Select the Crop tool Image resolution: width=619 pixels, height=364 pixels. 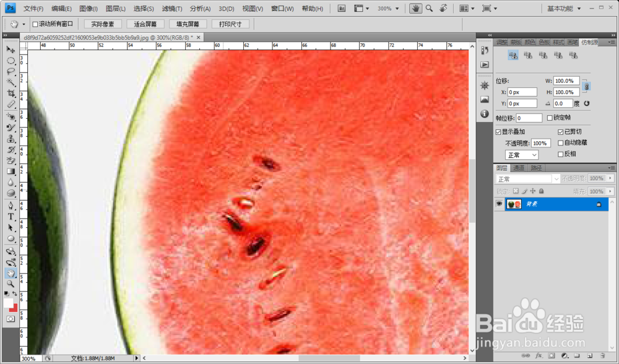click(x=11, y=93)
